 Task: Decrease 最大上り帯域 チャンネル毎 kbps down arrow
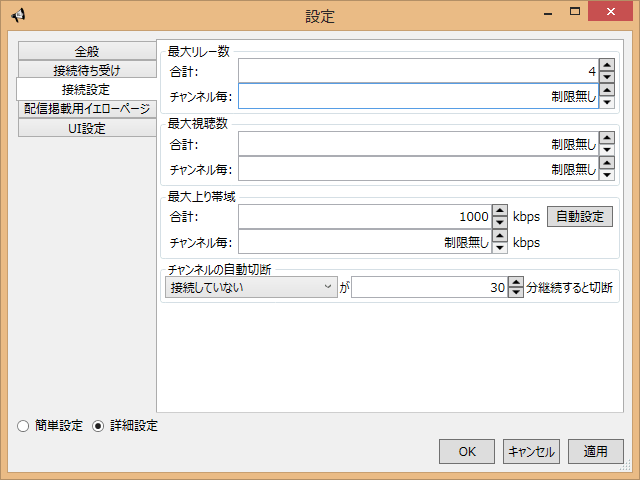coord(500,247)
